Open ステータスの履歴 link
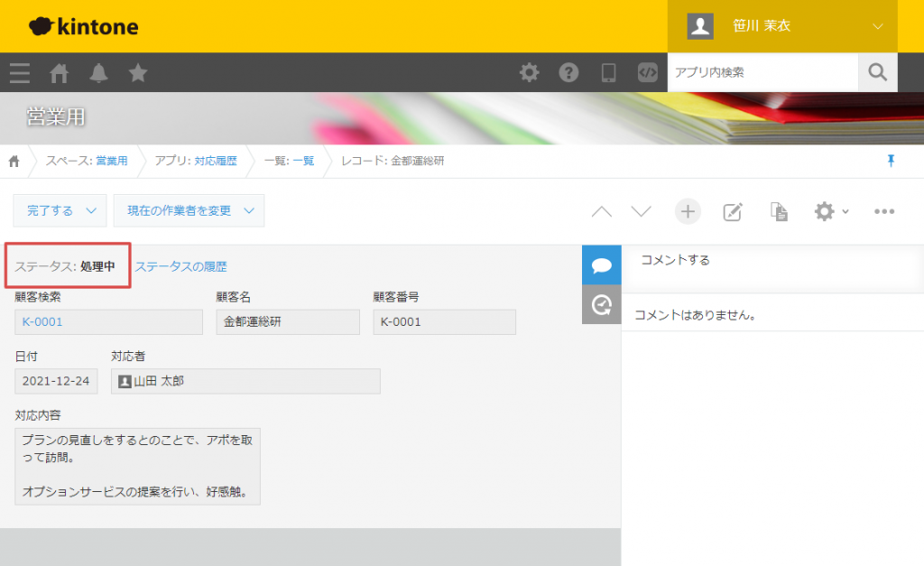The width and height of the screenshot is (924, 566). tap(180, 266)
